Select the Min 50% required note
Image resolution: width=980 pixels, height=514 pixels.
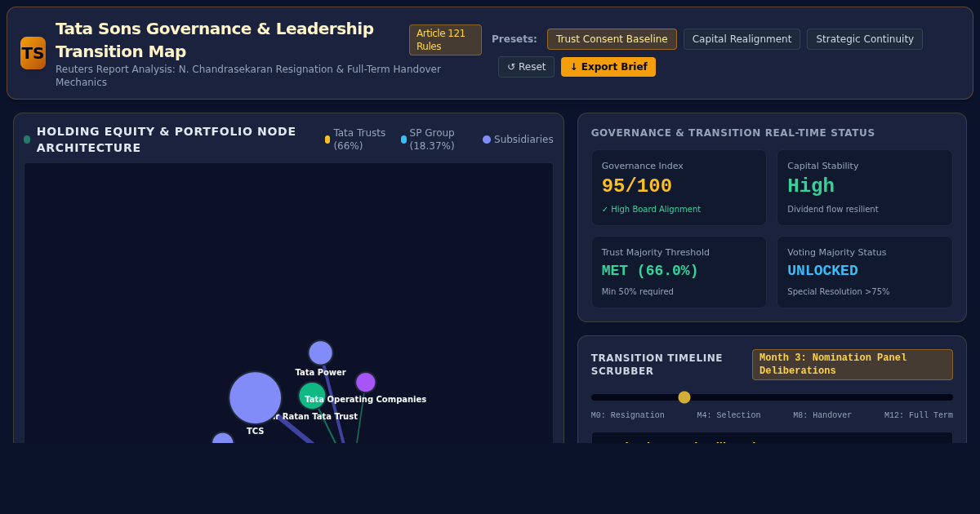point(638,292)
